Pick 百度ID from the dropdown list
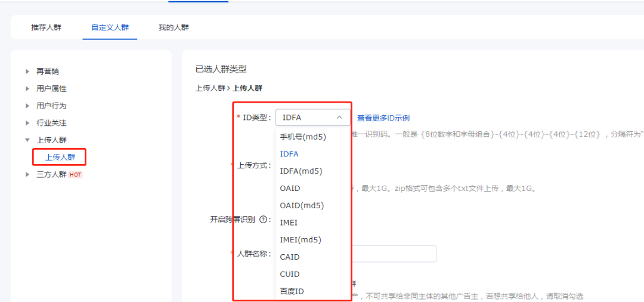644x302 pixels. click(292, 292)
